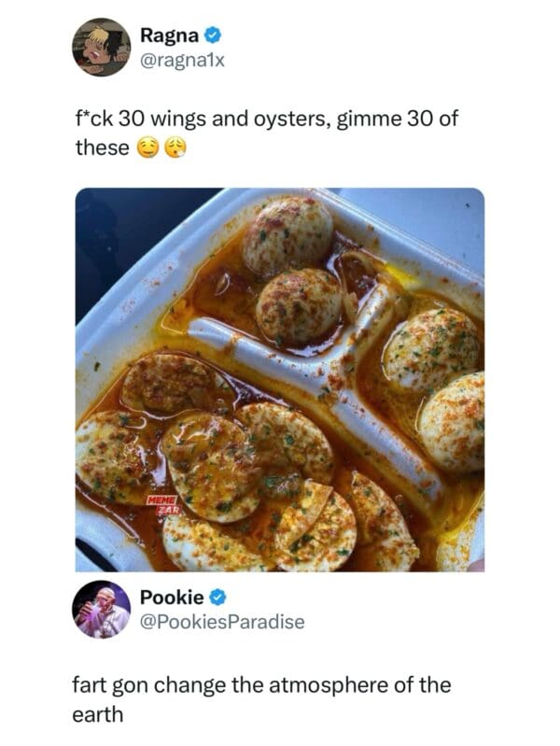The height and width of the screenshot is (746, 560).
Task: Click the word 'earth' in the reply
Action: click(99, 712)
